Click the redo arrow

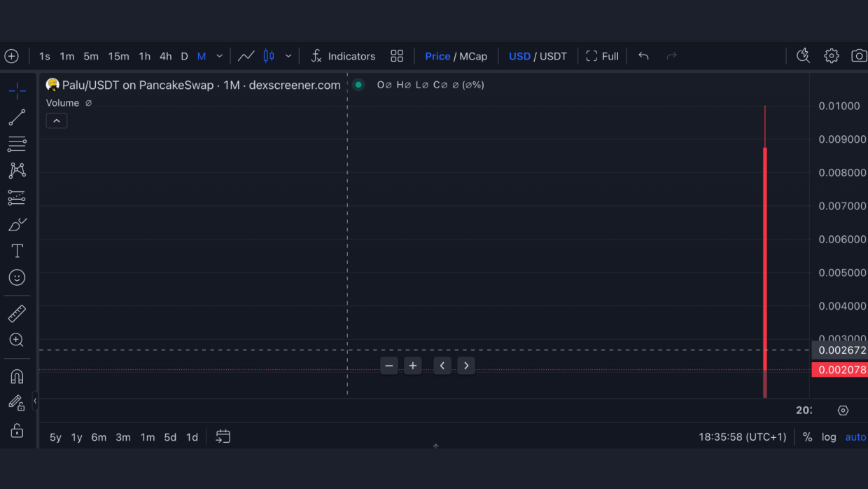click(x=672, y=56)
